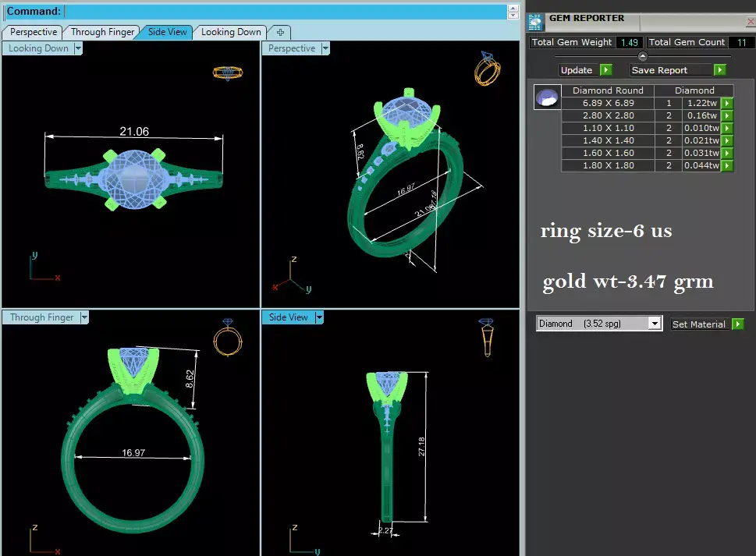The image size is (756, 556).
Task: Select the diamond gem thumbnail
Action: click(x=547, y=97)
